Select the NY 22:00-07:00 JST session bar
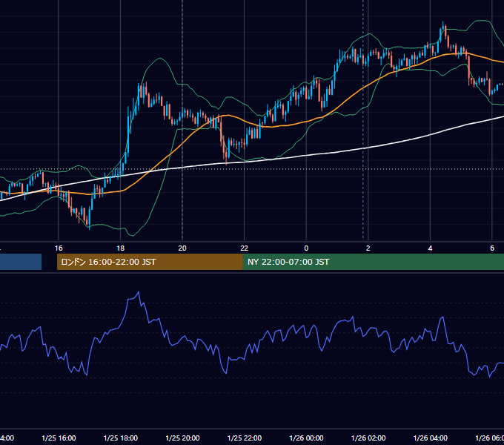 pyautogui.click(x=373, y=262)
